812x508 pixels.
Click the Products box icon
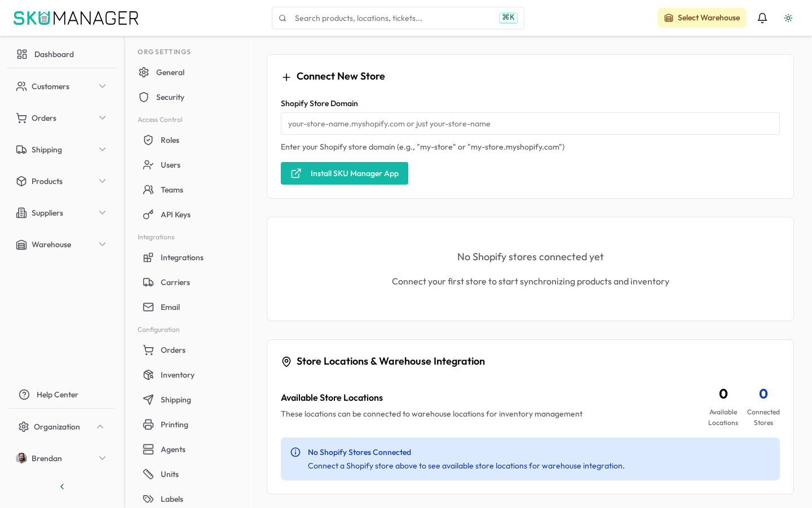tap(21, 181)
